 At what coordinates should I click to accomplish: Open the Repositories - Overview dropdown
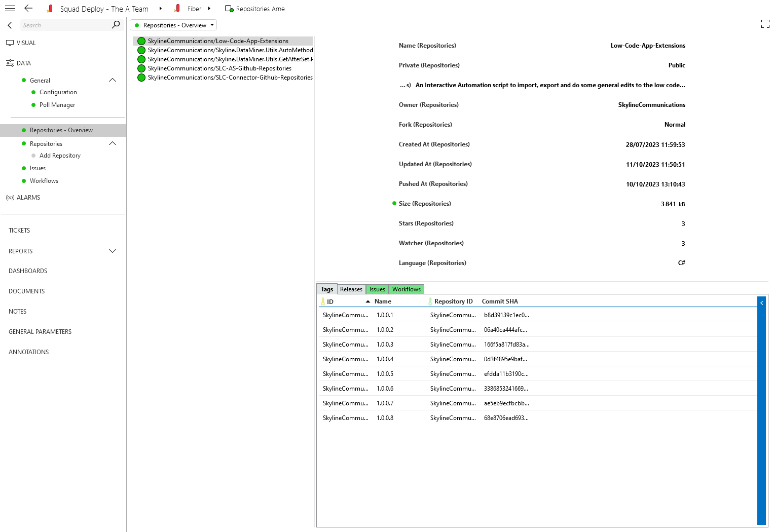[x=173, y=25]
